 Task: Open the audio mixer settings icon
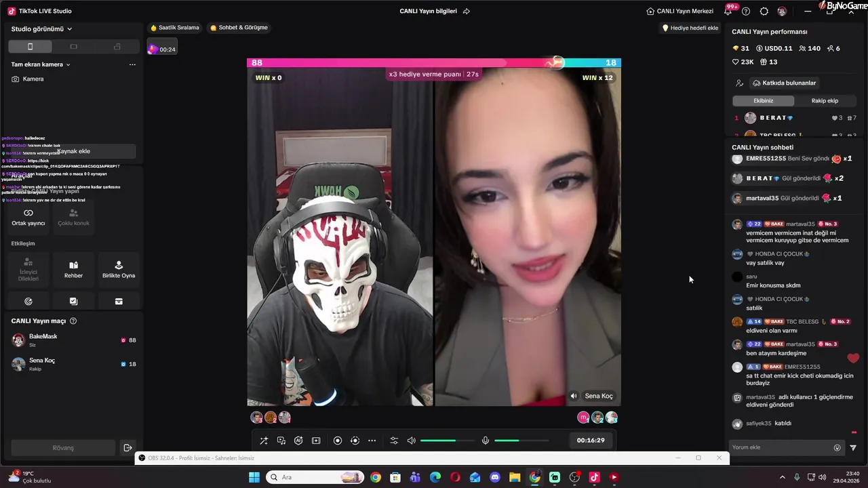pyautogui.click(x=394, y=441)
